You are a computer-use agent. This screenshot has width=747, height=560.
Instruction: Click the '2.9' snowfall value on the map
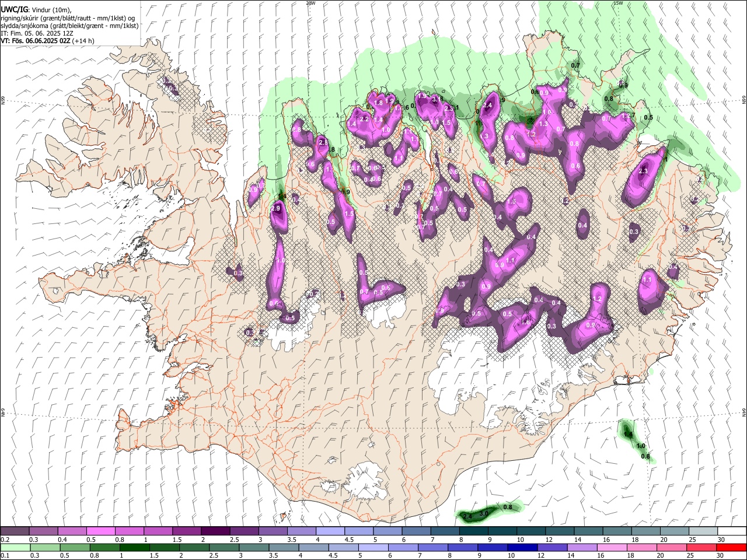coord(277,208)
